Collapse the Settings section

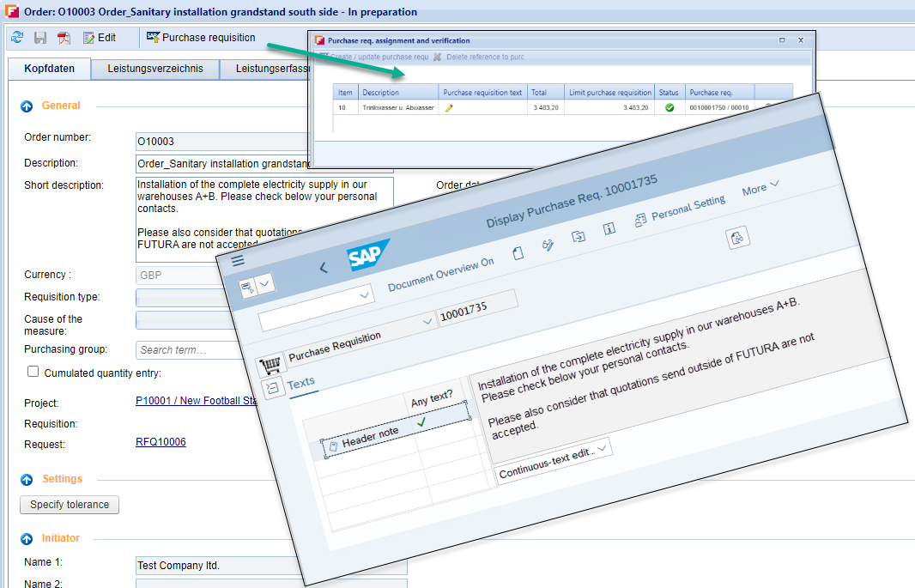26,479
